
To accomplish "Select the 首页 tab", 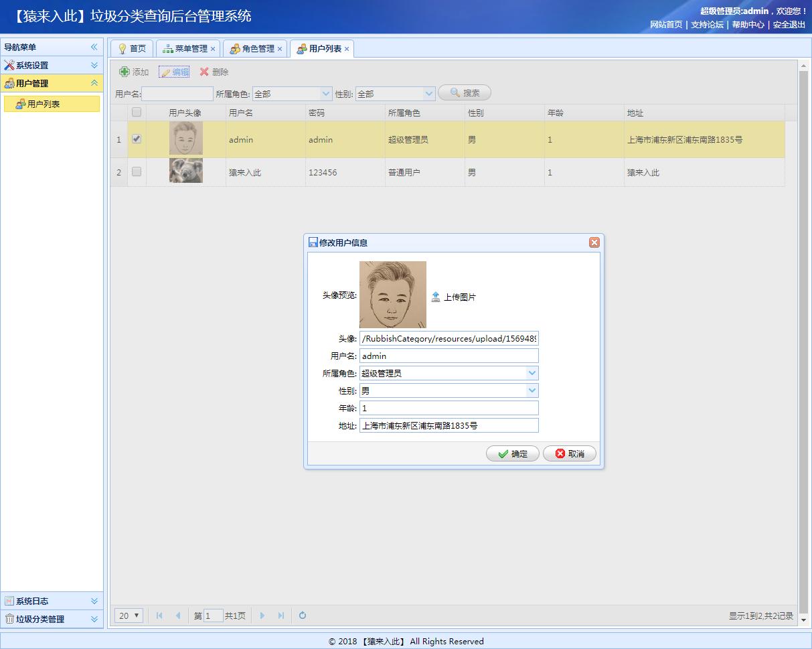I will pyautogui.click(x=132, y=48).
